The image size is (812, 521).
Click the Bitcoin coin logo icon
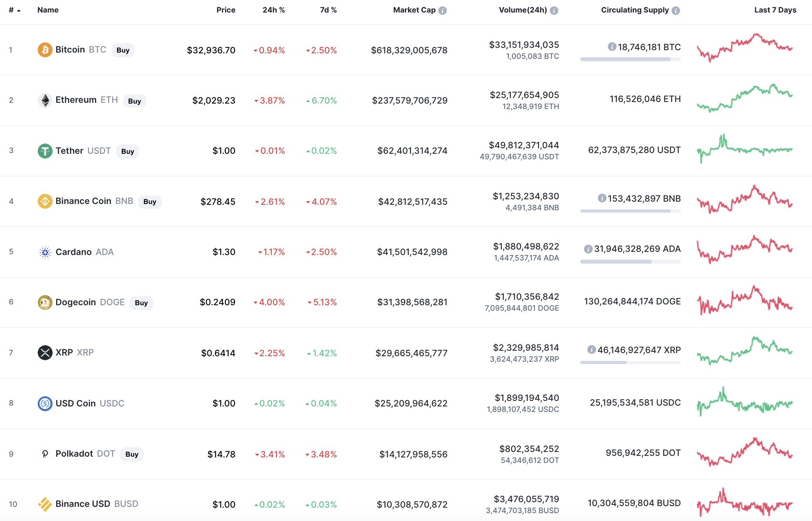pos(45,50)
